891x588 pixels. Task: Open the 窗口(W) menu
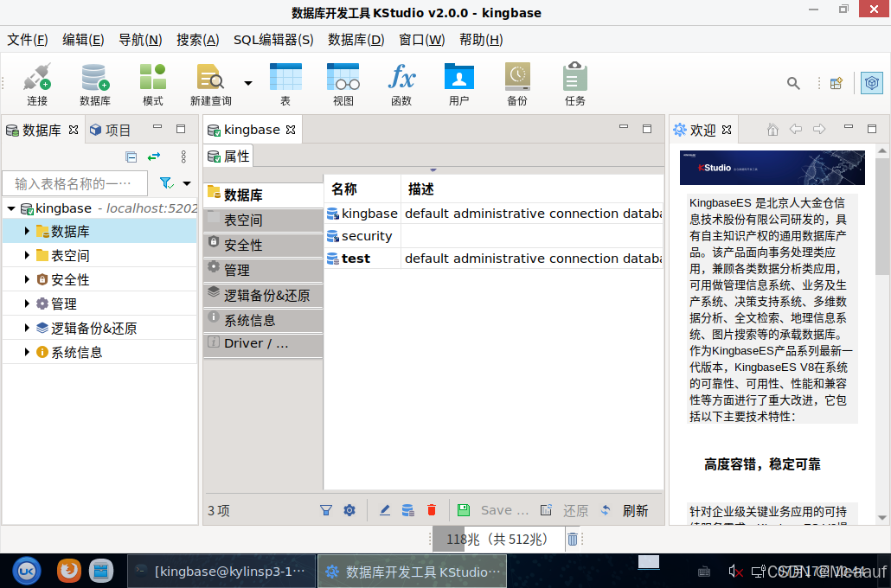coord(421,40)
